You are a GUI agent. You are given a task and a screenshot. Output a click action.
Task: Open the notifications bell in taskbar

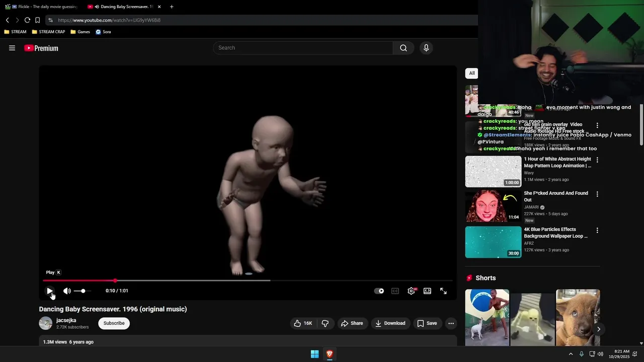[x=635, y=354]
